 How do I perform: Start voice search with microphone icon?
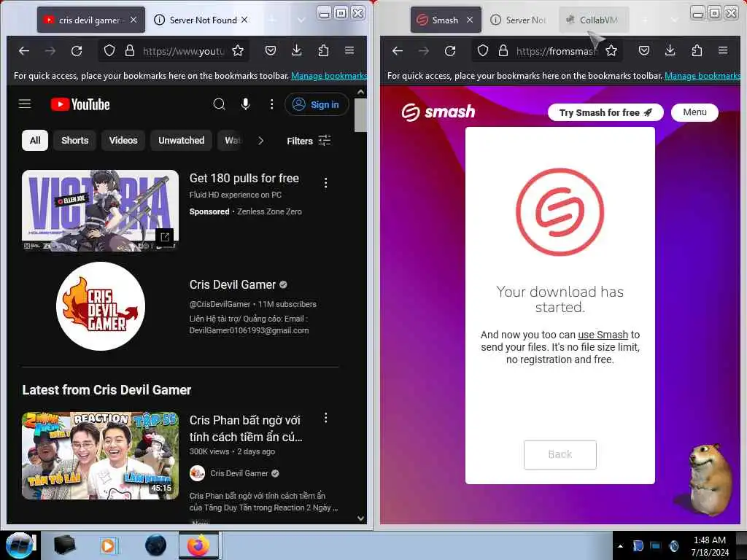click(245, 104)
